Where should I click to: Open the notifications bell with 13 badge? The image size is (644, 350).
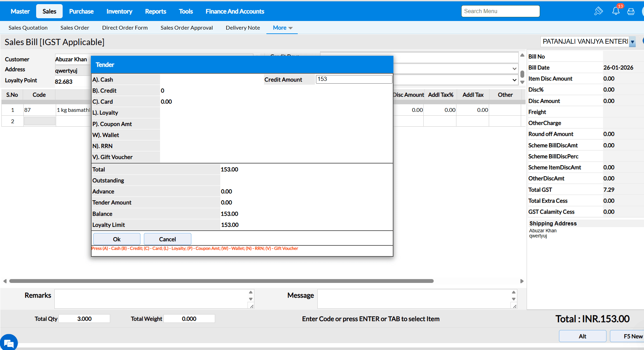[x=616, y=11]
